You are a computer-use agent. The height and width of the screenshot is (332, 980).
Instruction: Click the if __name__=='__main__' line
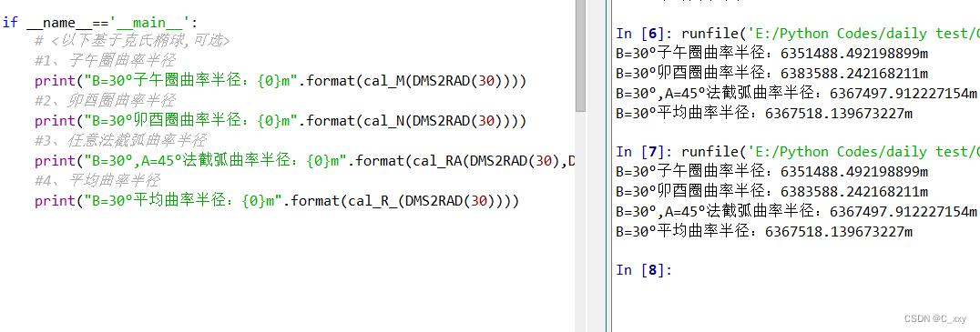click(100, 23)
